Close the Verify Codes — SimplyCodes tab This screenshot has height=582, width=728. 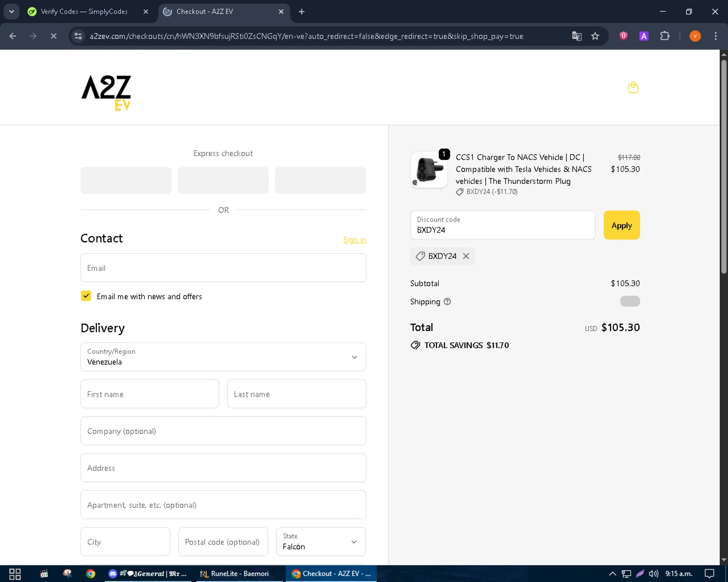coord(146,12)
